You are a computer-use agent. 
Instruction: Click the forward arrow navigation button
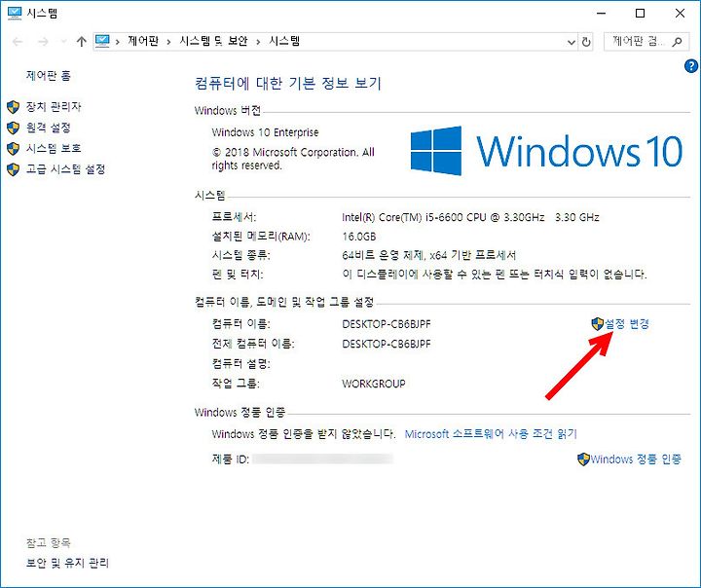43,42
